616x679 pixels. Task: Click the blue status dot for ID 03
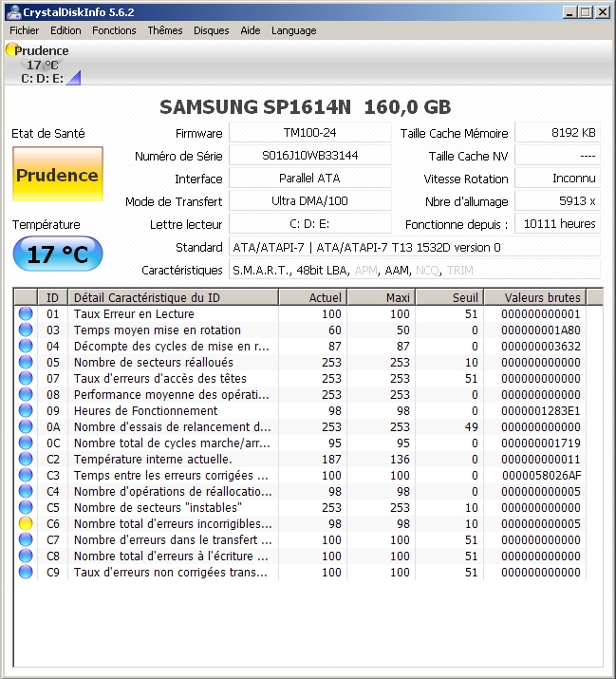[26, 330]
